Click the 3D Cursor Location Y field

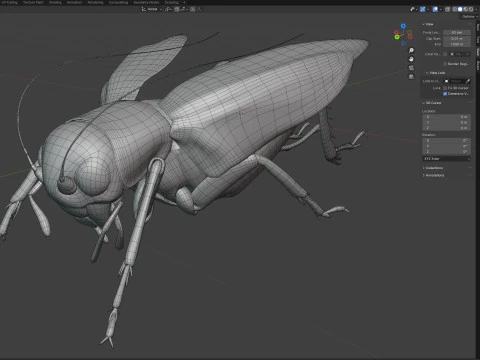tap(447, 122)
